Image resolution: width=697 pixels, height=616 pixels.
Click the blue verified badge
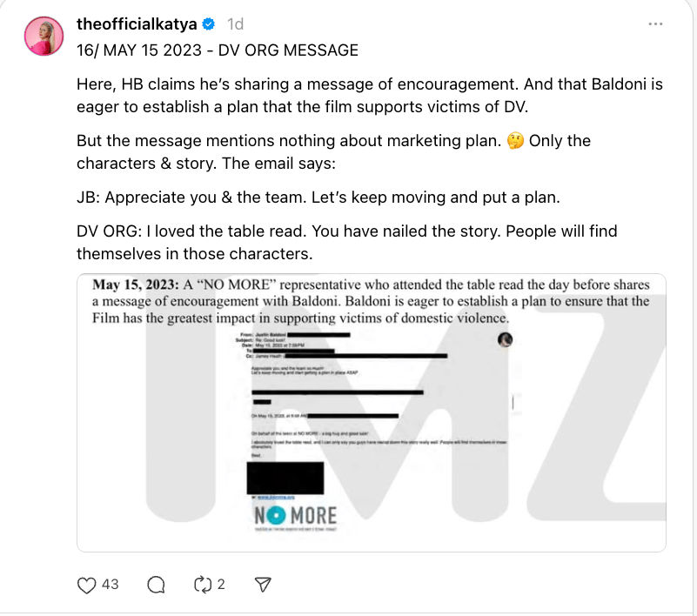tap(211, 24)
